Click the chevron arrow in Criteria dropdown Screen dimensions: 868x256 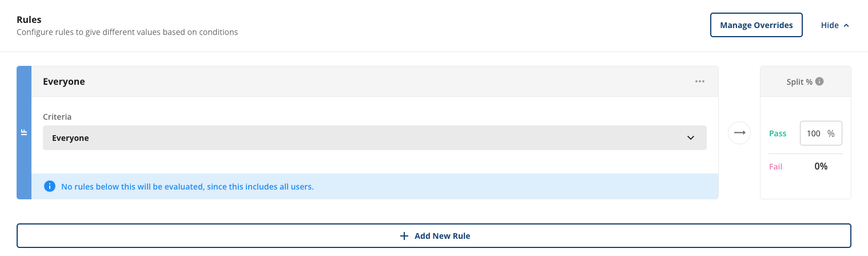[690, 138]
